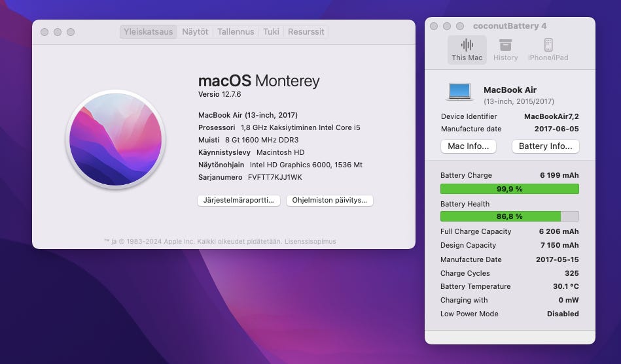Viewport: 621px width, 364px height.
Task: Click the Versio 12.7.6 text
Action: 219,94
